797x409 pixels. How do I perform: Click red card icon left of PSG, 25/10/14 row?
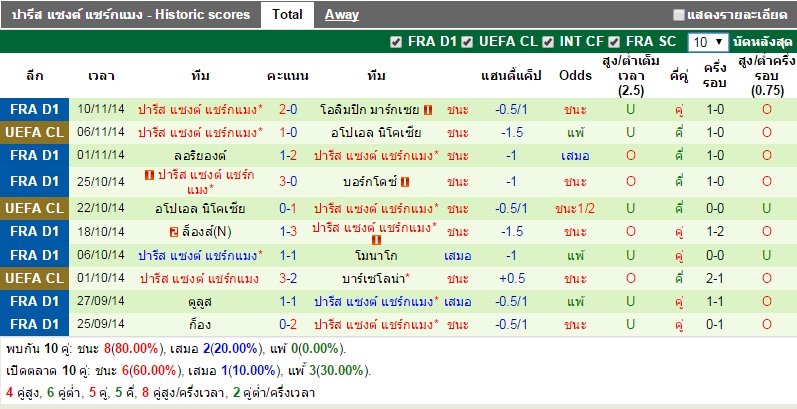(x=150, y=175)
